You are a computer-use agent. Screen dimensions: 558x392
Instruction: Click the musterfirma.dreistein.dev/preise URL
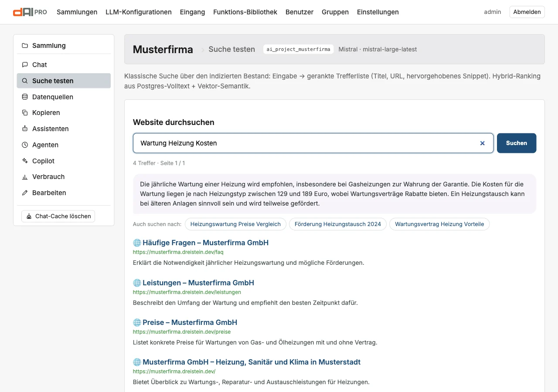pyautogui.click(x=182, y=332)
